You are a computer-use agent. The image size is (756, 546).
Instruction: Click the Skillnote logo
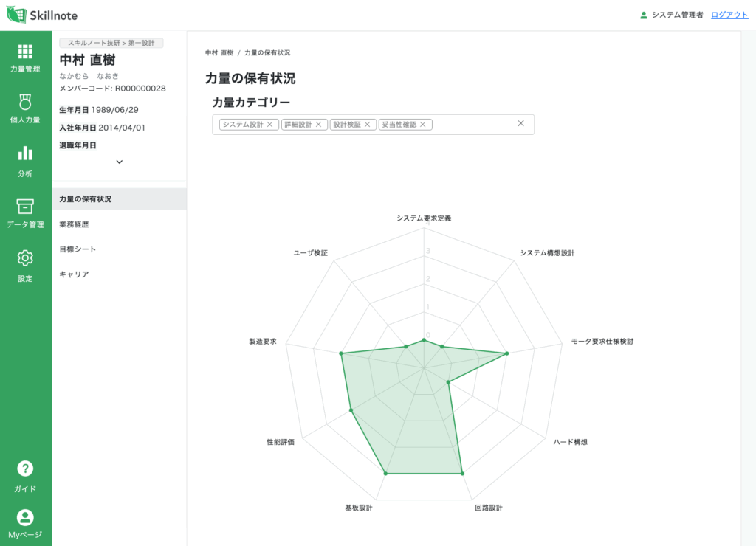42,15
